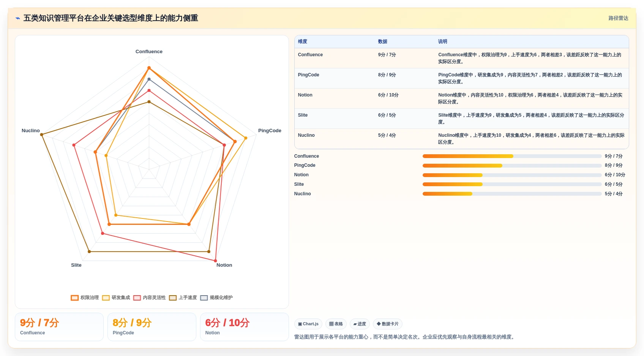Click the Nuclino axis label on radar

tap(31, 131)
